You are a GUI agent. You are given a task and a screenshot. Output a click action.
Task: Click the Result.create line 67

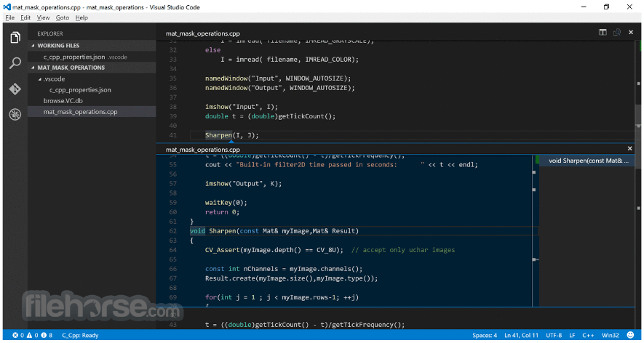(291, 278)
